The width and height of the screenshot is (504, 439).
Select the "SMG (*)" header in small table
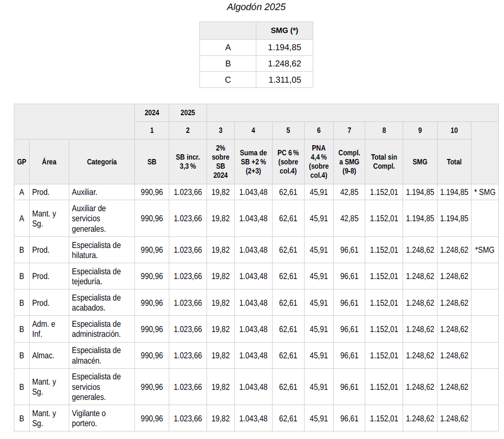tap(284, 31)
